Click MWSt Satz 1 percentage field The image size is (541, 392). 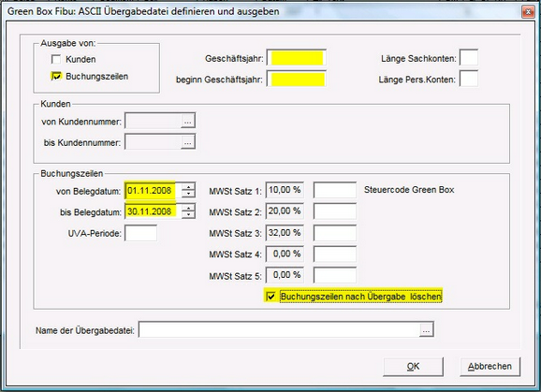coord(285,190)
